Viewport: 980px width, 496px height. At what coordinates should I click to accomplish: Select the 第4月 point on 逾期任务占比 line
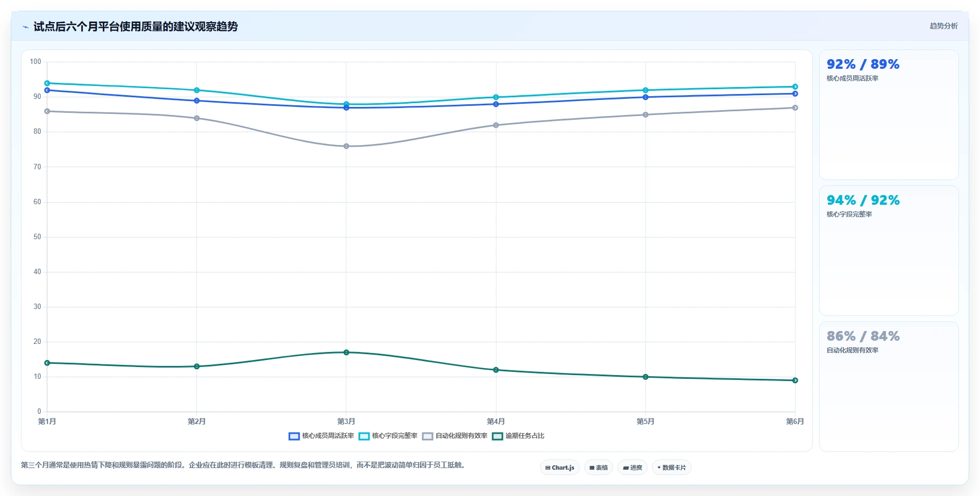(x=496, y=370)
